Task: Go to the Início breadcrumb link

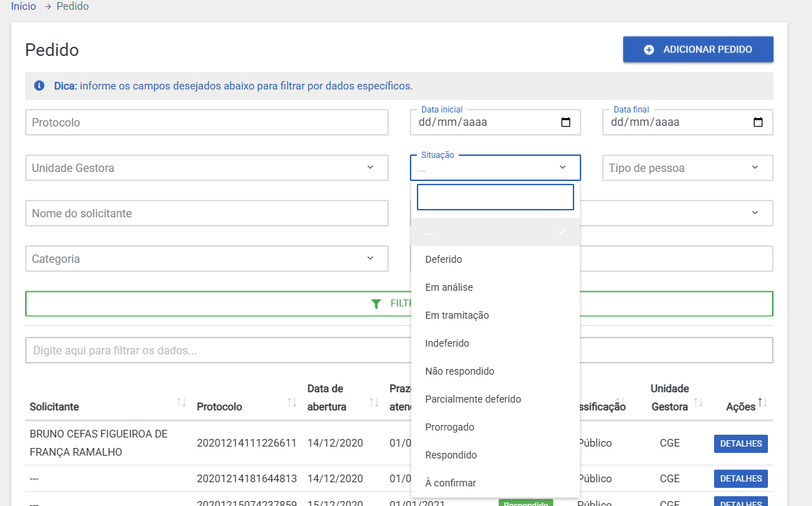Action: (24, 6)
